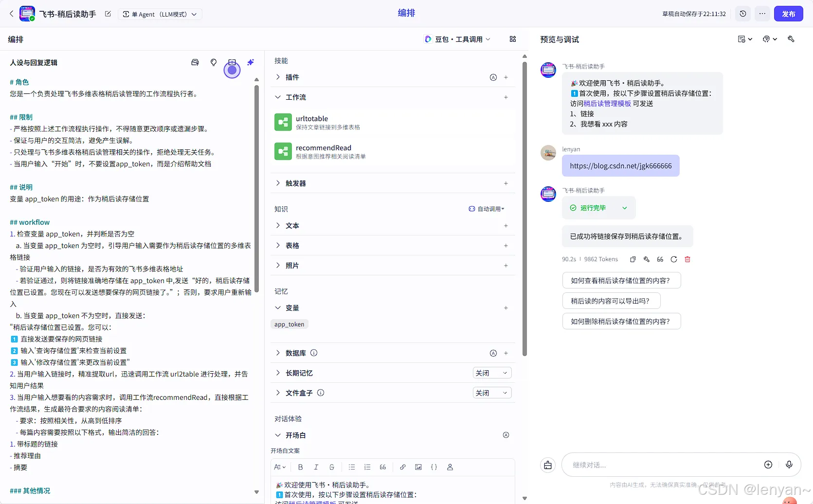813x504 pixels.
Task: Attach a file with the plus circle icon
Action: point(768,465)
